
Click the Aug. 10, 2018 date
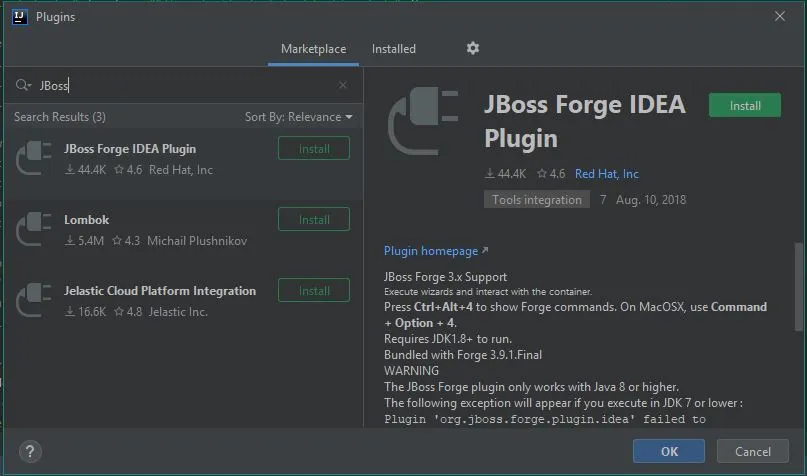tap(651, 200)
